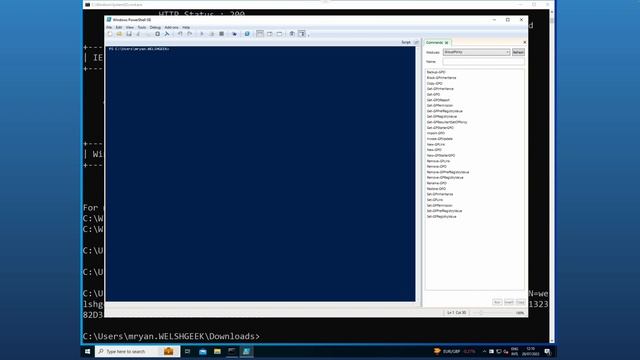Click the zoom slider in ISE status bar
Image resolution: width=640 pixels, height=360 pixels.
(x=492, y=313)
